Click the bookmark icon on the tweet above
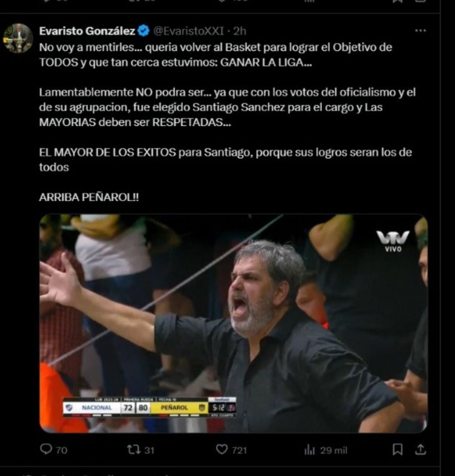This screenshot has width=455, height=476. tap(398, 1)
